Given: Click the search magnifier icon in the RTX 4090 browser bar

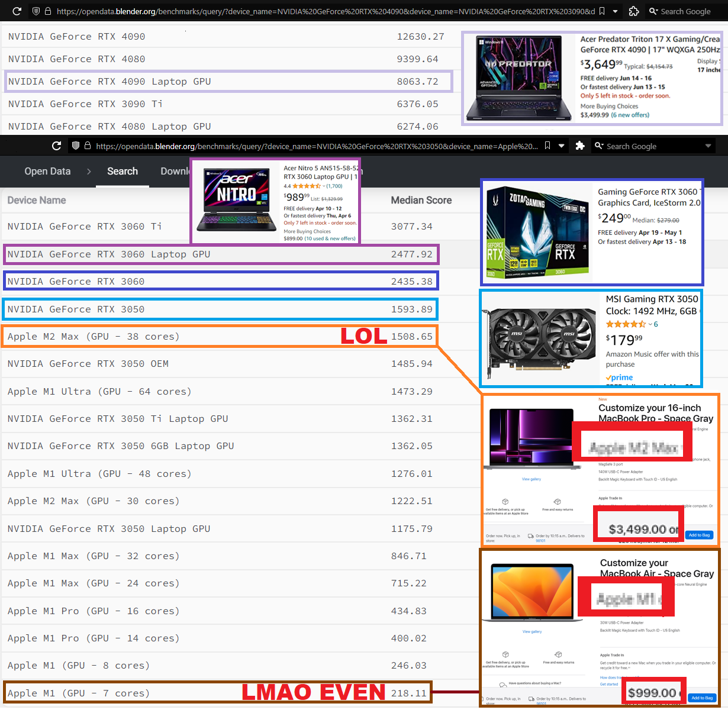Looking at the screenshot, I should [x=653, y=11].
